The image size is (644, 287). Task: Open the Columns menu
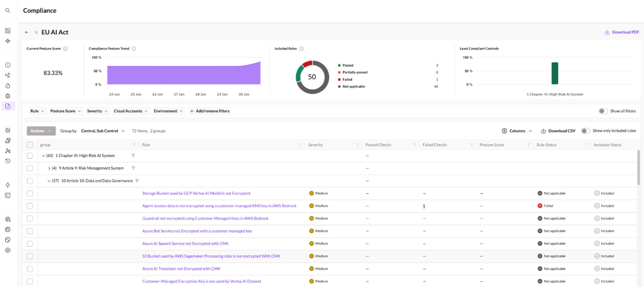pyautogui.click(x=517, y=131)
